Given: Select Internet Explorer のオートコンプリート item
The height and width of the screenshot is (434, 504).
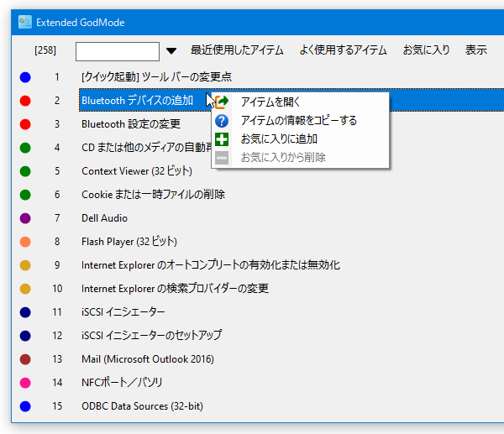Looking at the screenshot, I should (211, 265).
